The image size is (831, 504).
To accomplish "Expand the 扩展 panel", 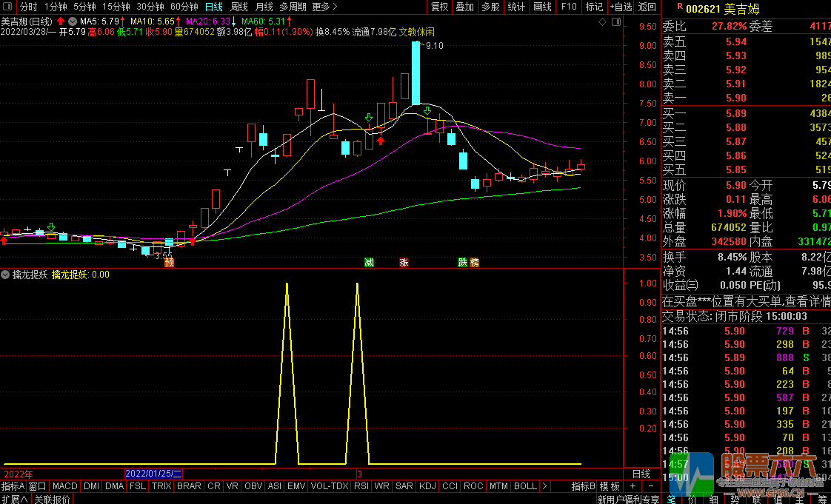I will 16,499.
